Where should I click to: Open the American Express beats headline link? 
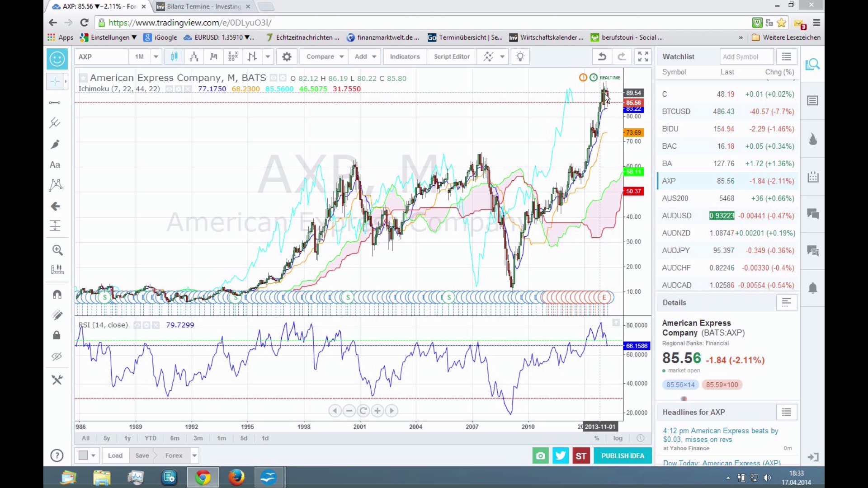[720, 435]
